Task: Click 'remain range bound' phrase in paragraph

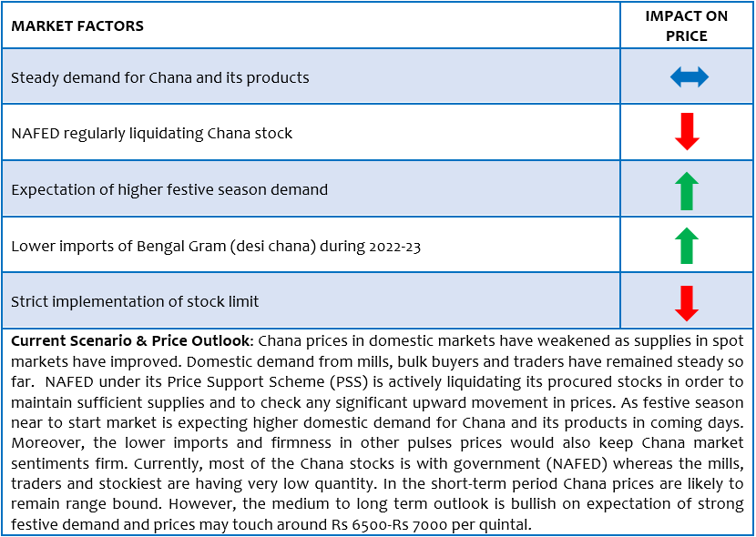Action: (x=85, y=504)
